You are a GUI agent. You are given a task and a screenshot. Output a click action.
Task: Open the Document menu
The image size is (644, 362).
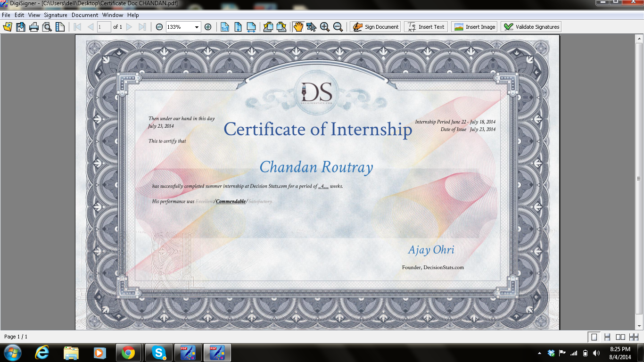(x=85, y=15)
